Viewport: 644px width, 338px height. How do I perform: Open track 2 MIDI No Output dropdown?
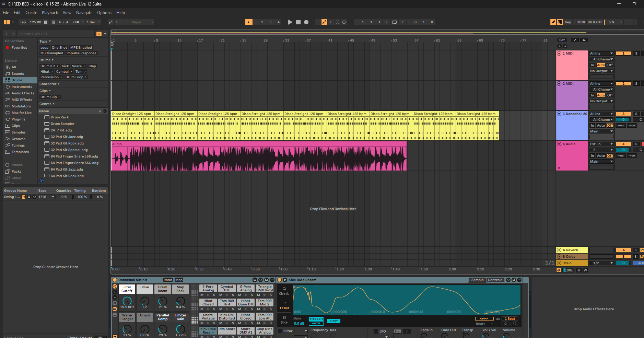(601, 101)
